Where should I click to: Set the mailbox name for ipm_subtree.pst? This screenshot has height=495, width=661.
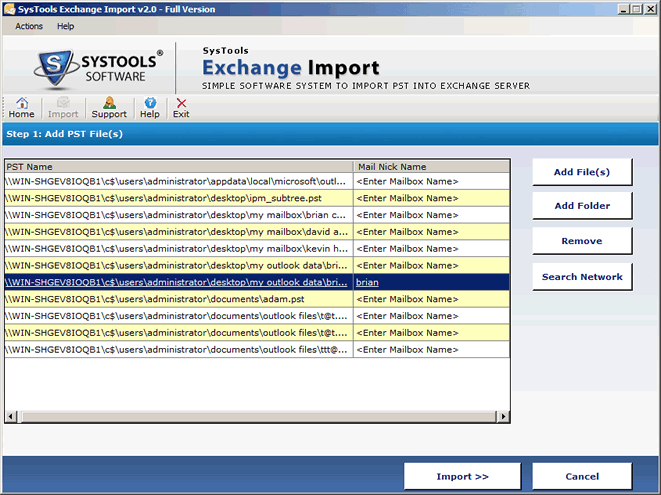(x=432, y=198)
